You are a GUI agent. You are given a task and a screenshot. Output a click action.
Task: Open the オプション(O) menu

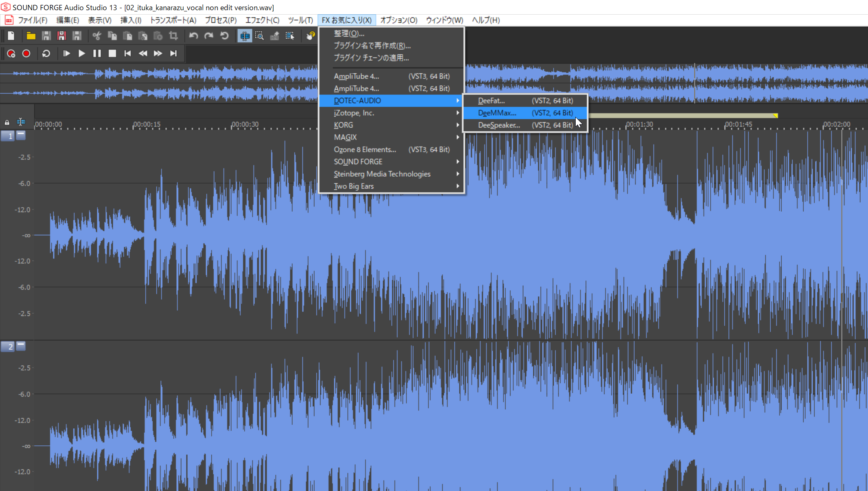[x=399, y=20]
